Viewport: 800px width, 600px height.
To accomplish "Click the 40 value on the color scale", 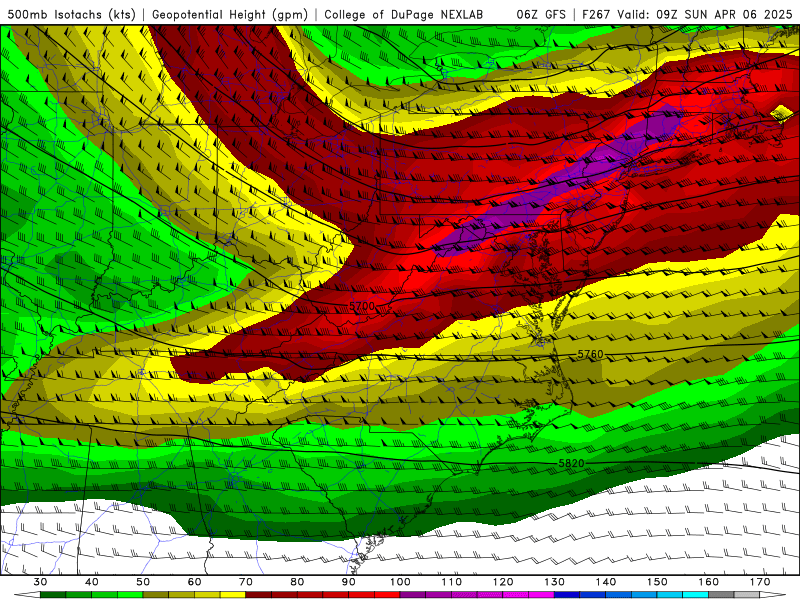I will pyautogui.click(x=92, y=582).
